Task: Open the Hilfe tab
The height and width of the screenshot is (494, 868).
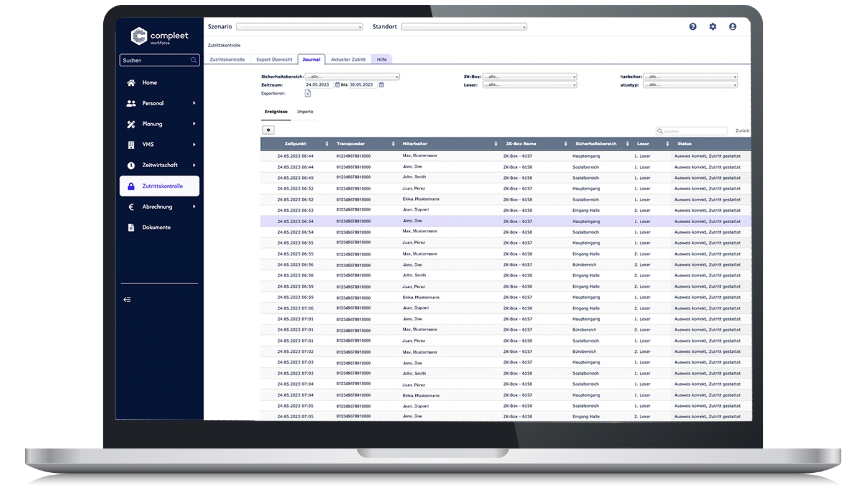Action: (382, 60)
